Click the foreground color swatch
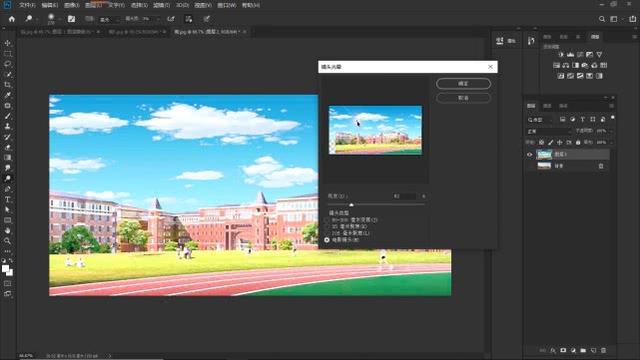Screen dimensions: 640x360 pyautogui.click(x=5, y=269)
